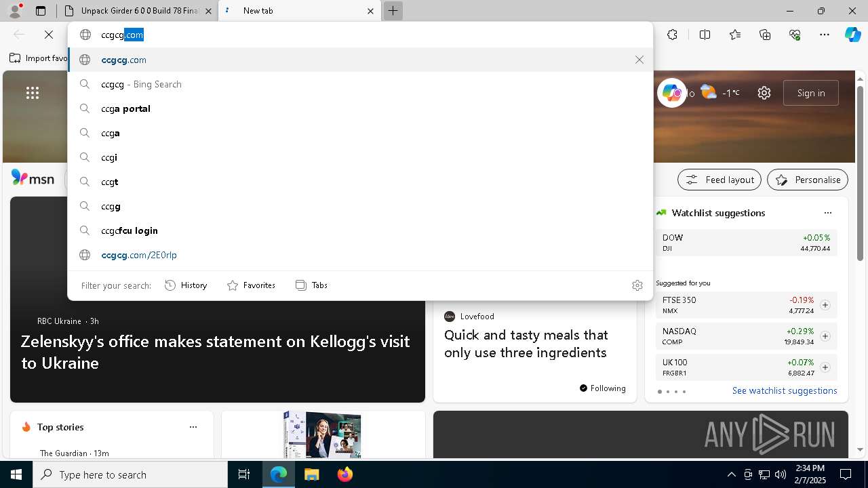Open the Extensions puzzle icon
Image resolution: width=868 pixels, height=488 pixels.
pos(672,35)
